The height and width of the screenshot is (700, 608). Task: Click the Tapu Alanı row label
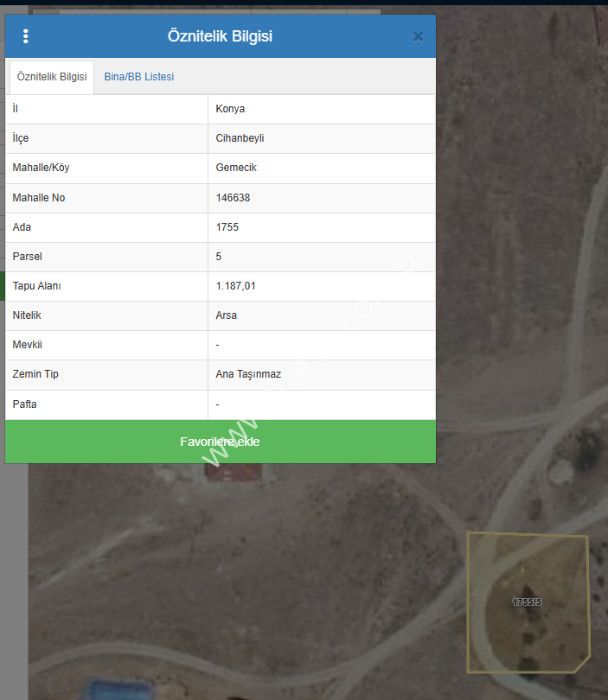[36, 286]
